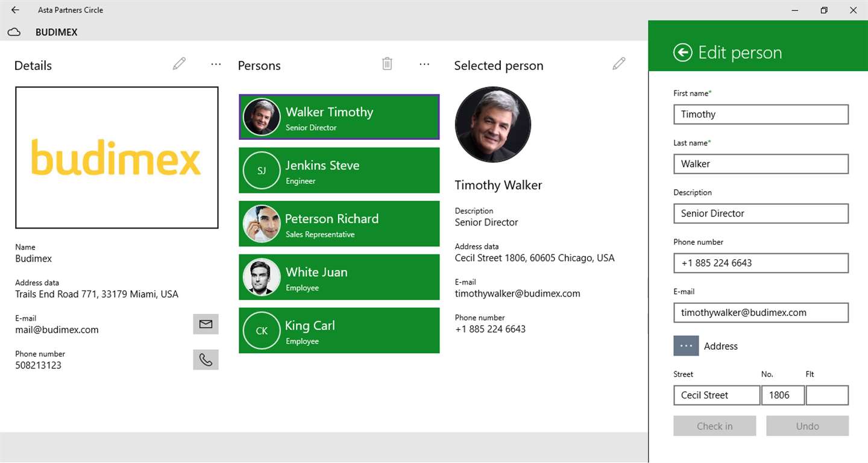Focus the Phone number input field
This screenshot has width=868, height=463.
tap(761, 263)
